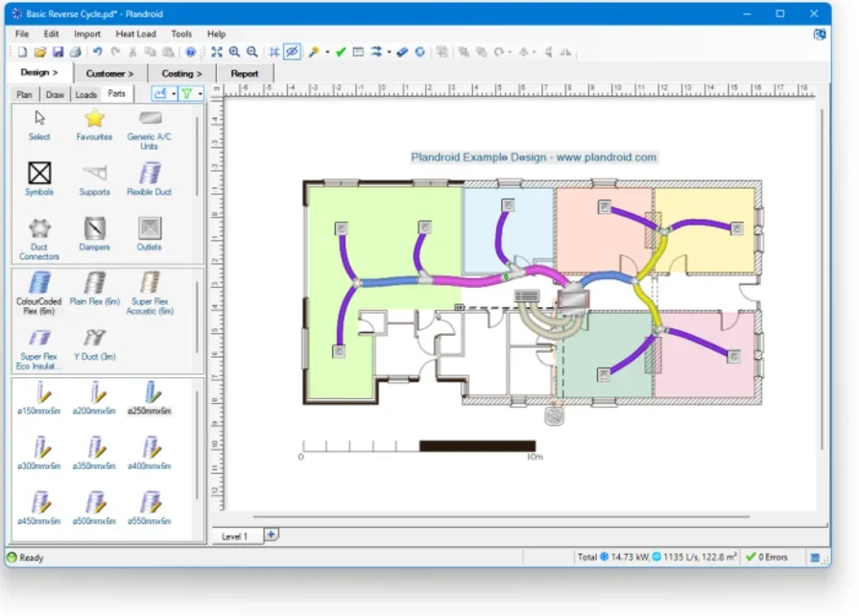Switch to the Draw sub-tab
The width and height of the screenshot is (859, 616).
55,95
